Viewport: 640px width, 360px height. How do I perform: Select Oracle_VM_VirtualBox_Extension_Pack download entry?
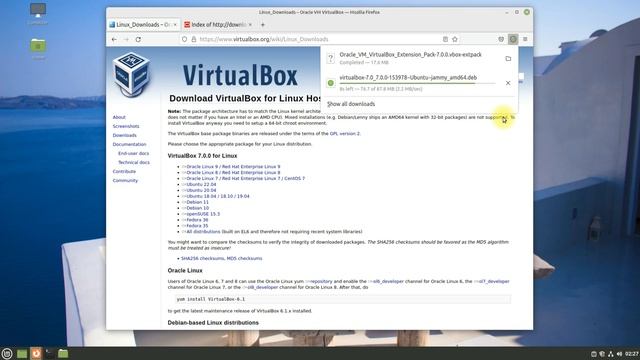411,58
